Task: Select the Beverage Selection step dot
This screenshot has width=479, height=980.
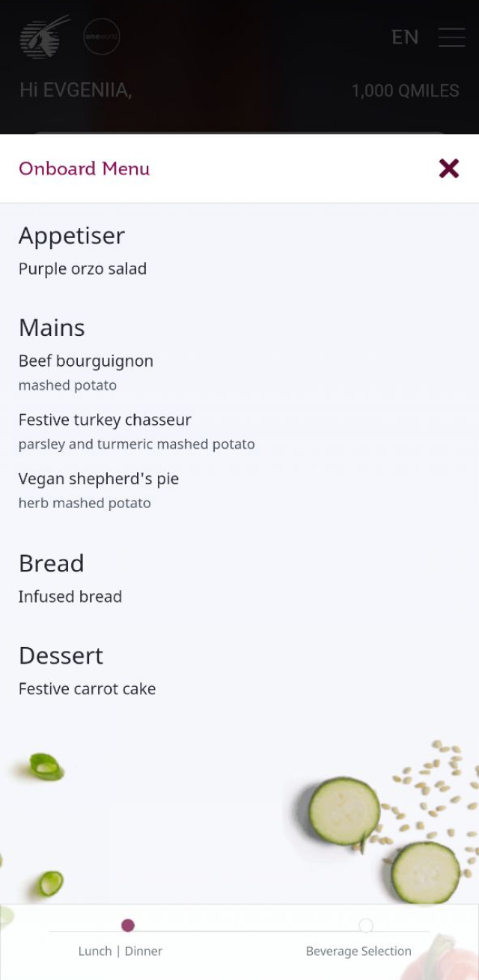Action: pyautogui.click(x=366, y=925)
